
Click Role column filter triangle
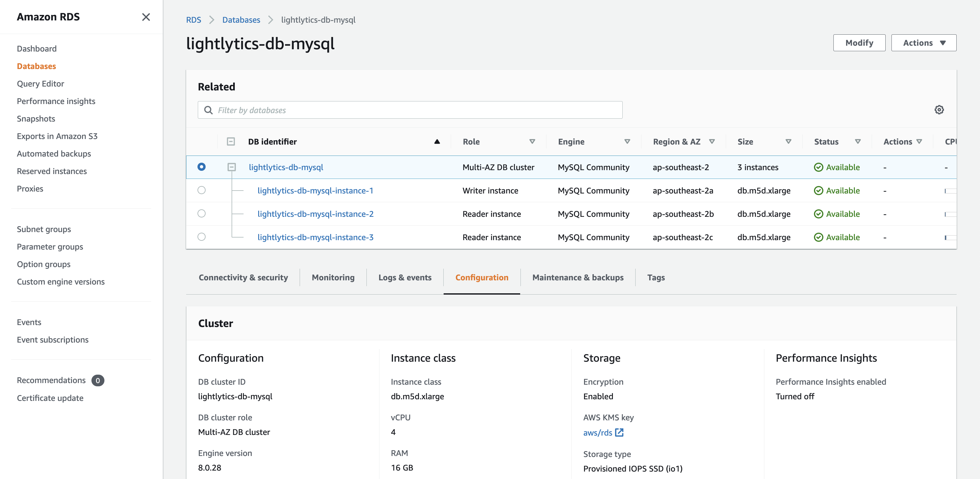point(532,142)
